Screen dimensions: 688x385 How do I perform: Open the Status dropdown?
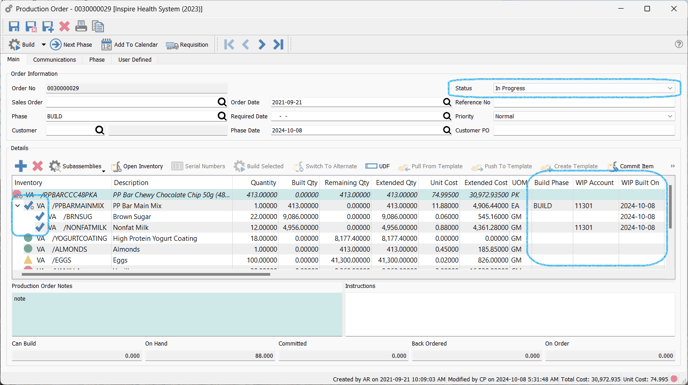[x=670, y=88]
